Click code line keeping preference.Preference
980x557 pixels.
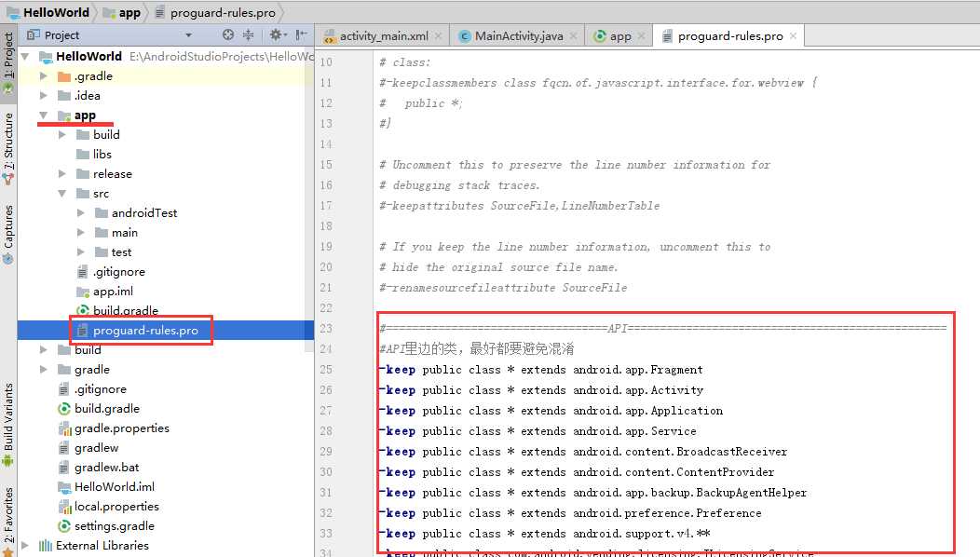tap(571, 513)
